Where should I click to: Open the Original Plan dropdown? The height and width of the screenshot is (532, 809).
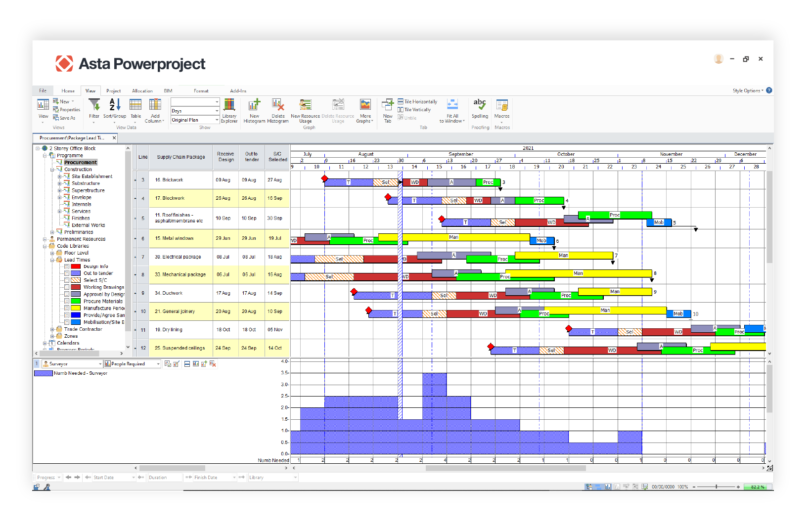pos(217,120)
